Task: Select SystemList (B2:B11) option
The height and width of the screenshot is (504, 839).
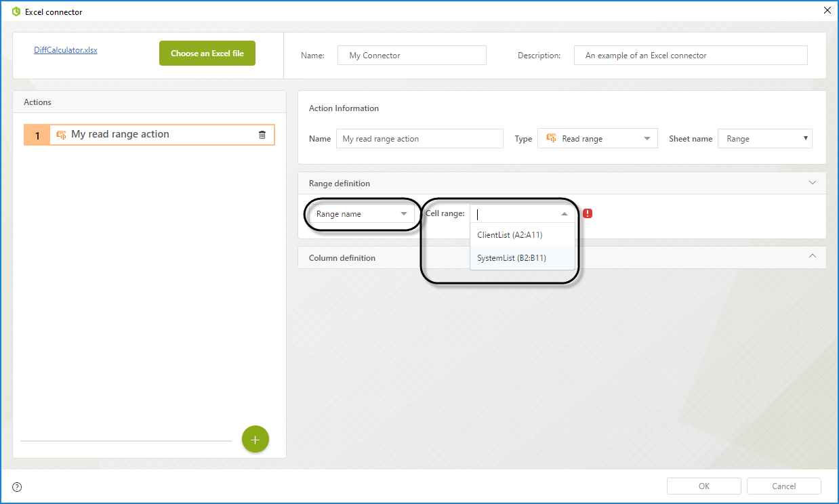Action: click(512, 258)
